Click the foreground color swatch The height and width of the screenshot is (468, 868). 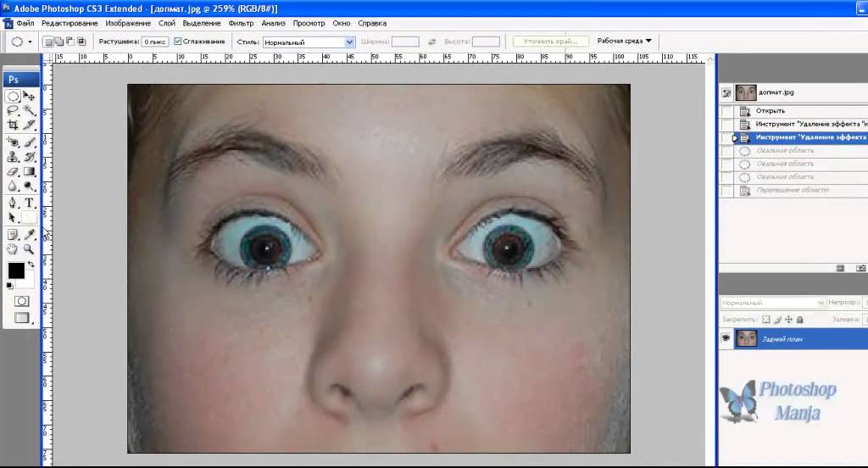pyautogui.click(x=16, y=270)
